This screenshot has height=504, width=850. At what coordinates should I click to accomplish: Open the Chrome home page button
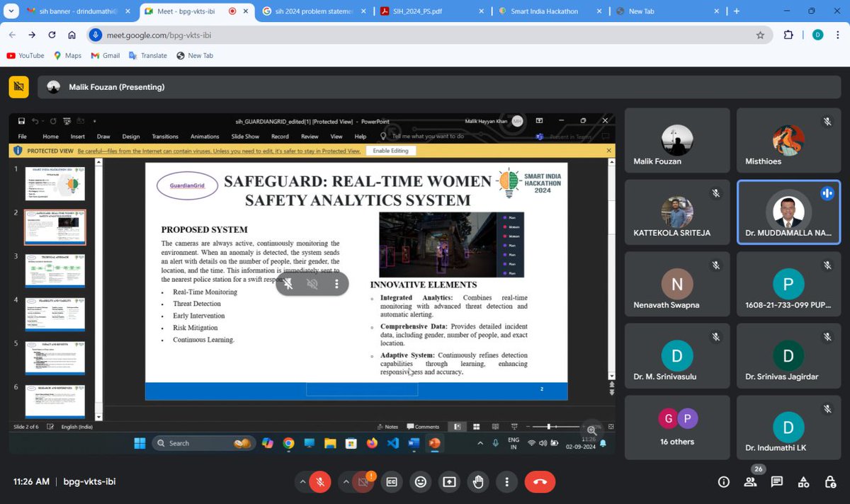(72, 35)
